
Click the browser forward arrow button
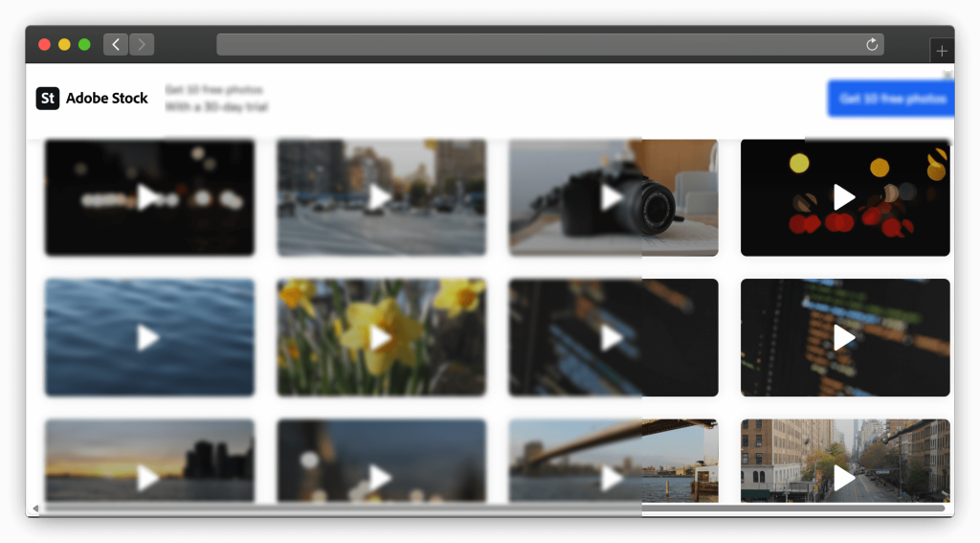[x=142, y=44]
